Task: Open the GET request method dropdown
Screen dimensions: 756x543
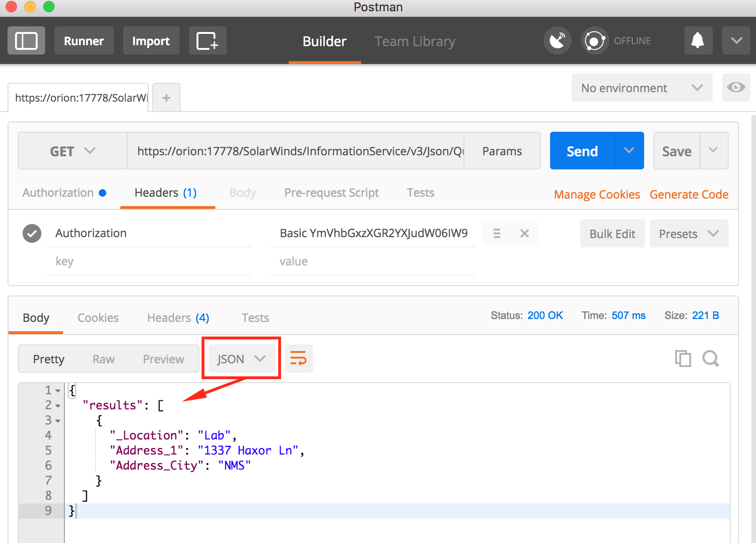Action: [72, 151]
